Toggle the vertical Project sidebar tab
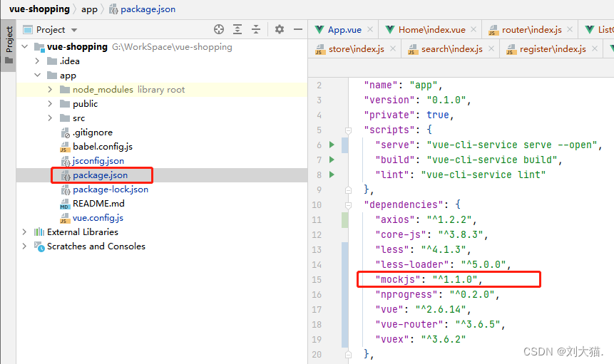Image resolution: width=614 pixels, height=364 pixels. coord(9,46)
